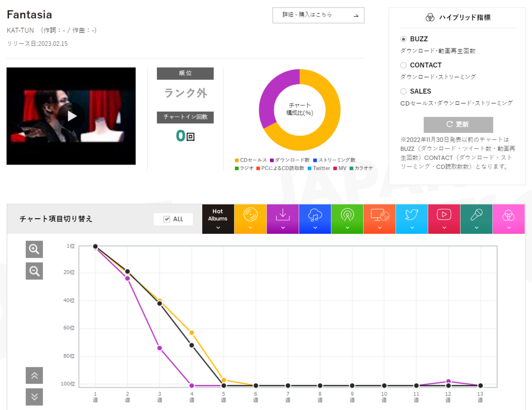Zoom out of the chart
The image size is (532, 410).
click(x=34, y=271)
